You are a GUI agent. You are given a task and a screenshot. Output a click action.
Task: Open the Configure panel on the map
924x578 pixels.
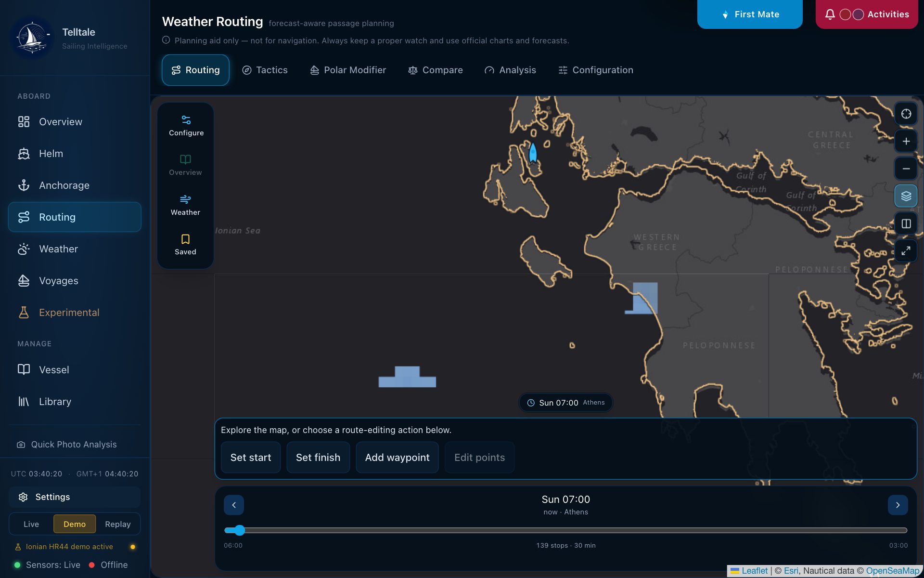click(186, 126)
